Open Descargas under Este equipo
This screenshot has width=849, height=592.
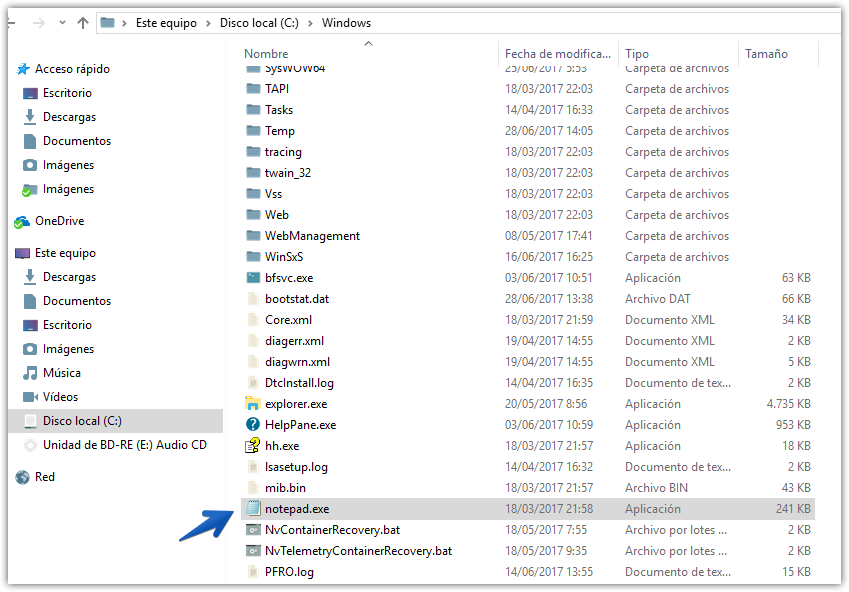click(x=69, y=277)
